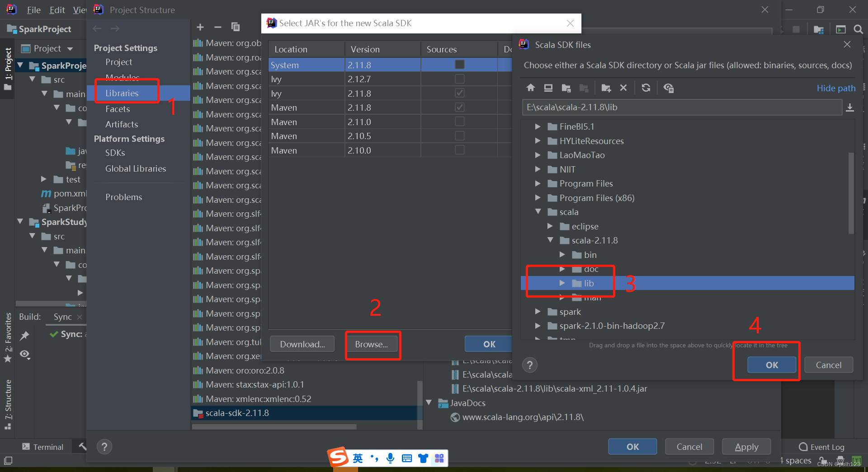The image size is (868, 472).
Task: Toggle Sources checkbox for Maven 2.10.5
Action: pos(460,136)
